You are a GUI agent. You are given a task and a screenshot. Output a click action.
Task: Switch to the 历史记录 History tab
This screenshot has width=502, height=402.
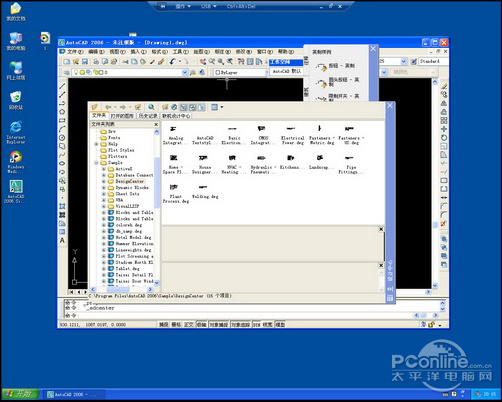coord(148,116)
